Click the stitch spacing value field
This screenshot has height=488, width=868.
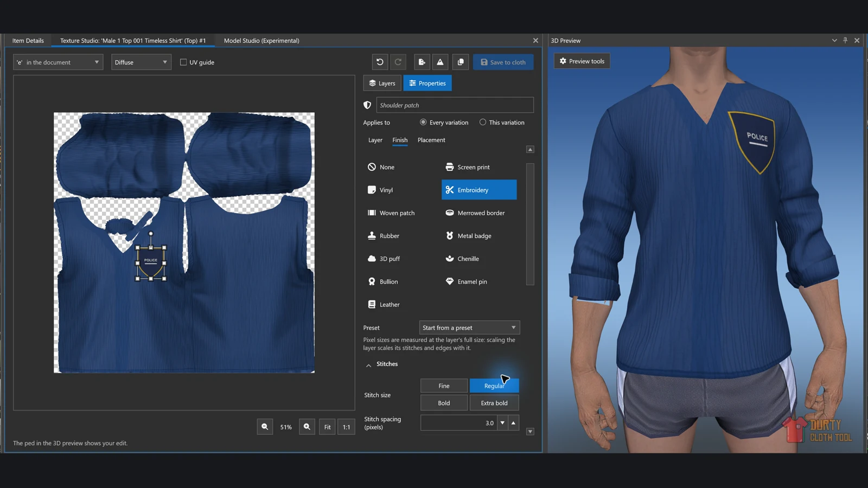pyautogui.click(x=458, y=423)
